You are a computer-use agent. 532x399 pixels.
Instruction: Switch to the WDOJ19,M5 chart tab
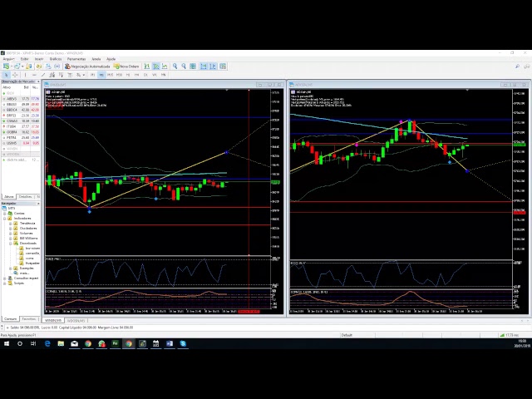[x=76, y=320]
